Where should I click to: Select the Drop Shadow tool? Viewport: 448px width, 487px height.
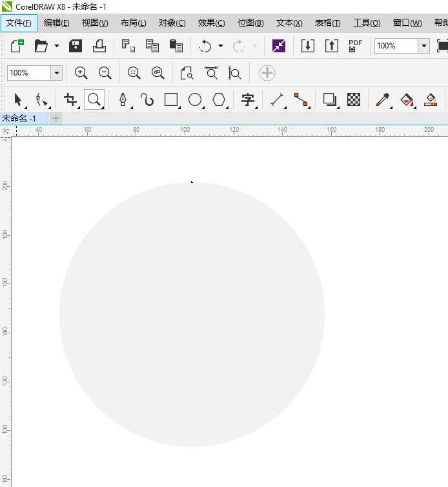click(x=330, y=99)
